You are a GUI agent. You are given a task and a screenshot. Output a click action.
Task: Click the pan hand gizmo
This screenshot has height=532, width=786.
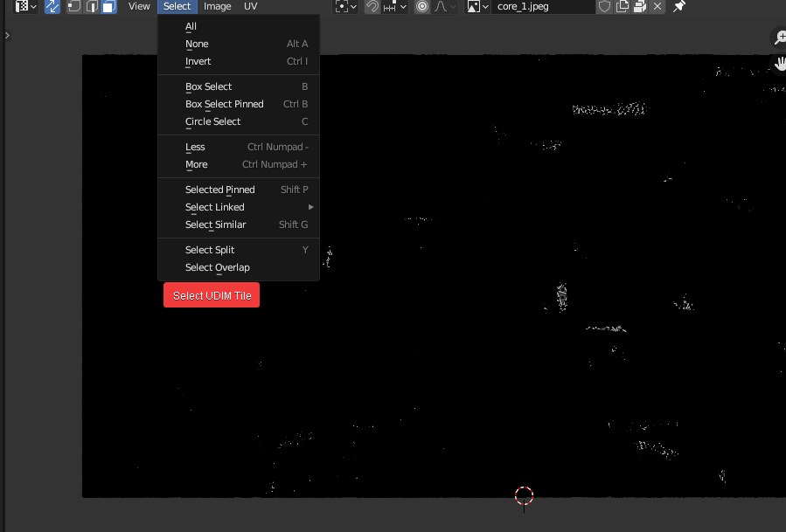780,64
